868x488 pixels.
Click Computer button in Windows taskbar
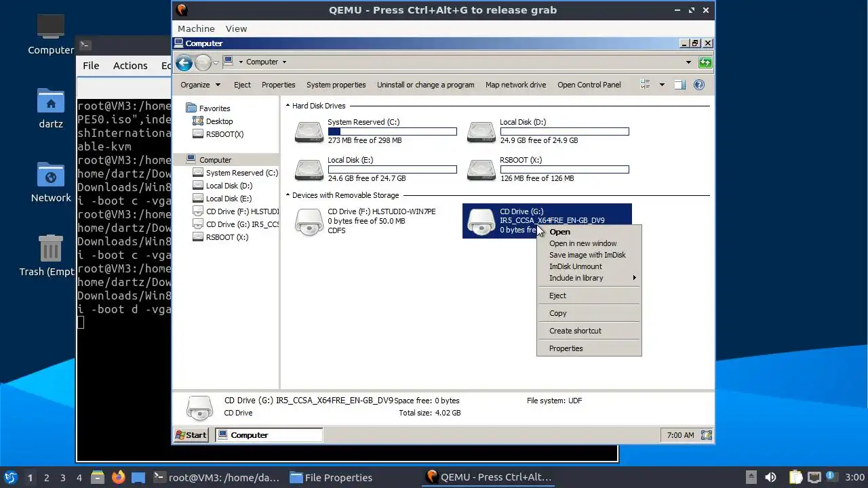pyautogui.click(x=269, y=435)
